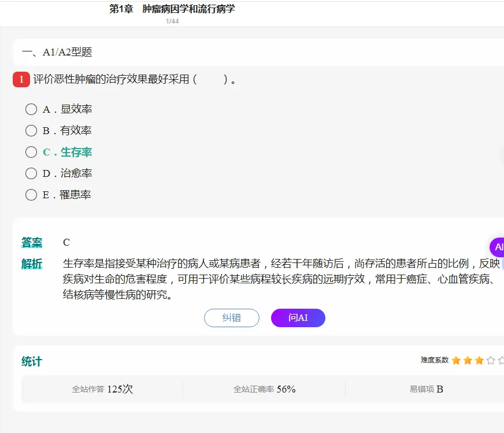
Task: Click the third difficulty star
Action: click(479, 360)
